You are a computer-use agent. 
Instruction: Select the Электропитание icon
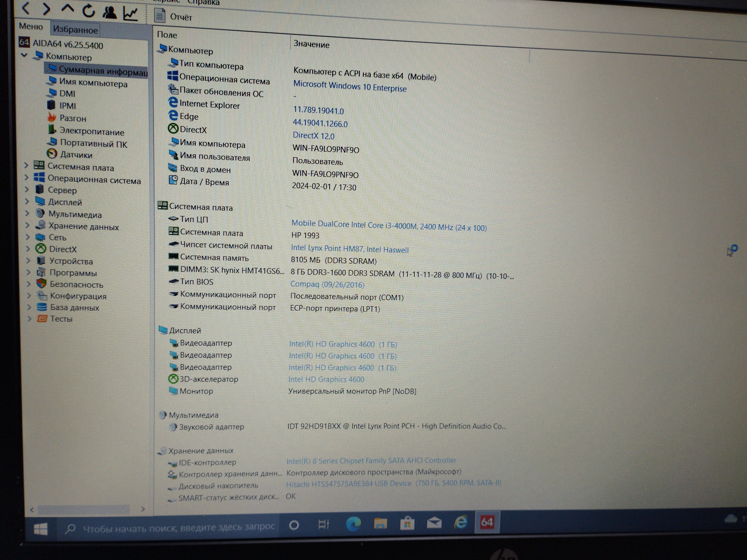[52, 129]
